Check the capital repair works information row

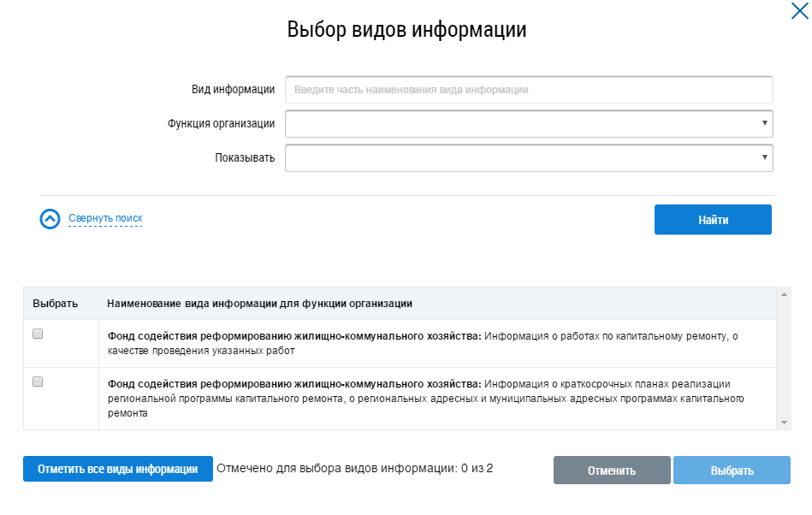pos(38,334)
